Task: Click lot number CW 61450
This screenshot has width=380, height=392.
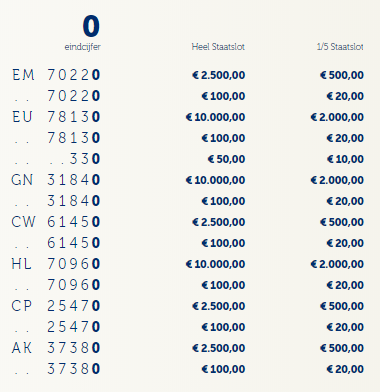Action: pyautogui.click(x=56, y=222)
